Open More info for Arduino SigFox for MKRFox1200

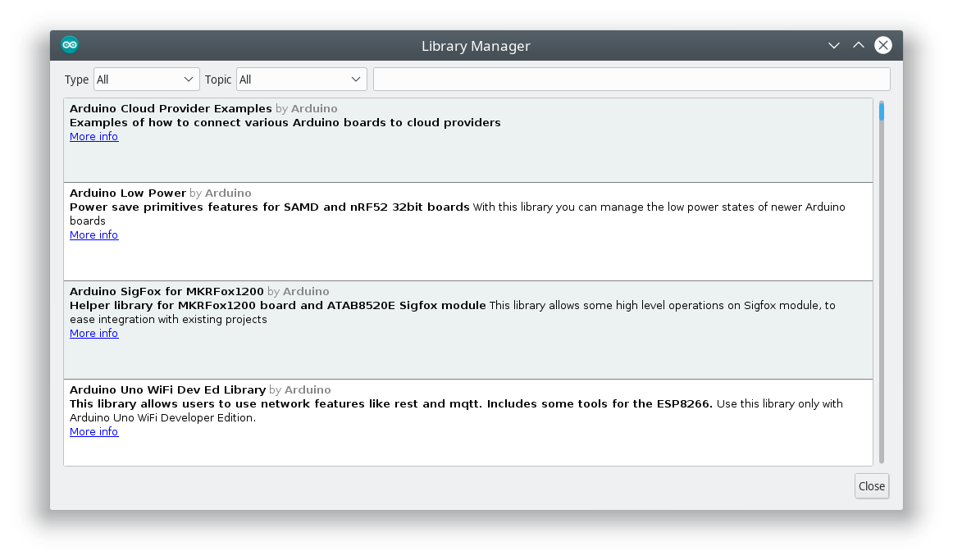(93, 334)
